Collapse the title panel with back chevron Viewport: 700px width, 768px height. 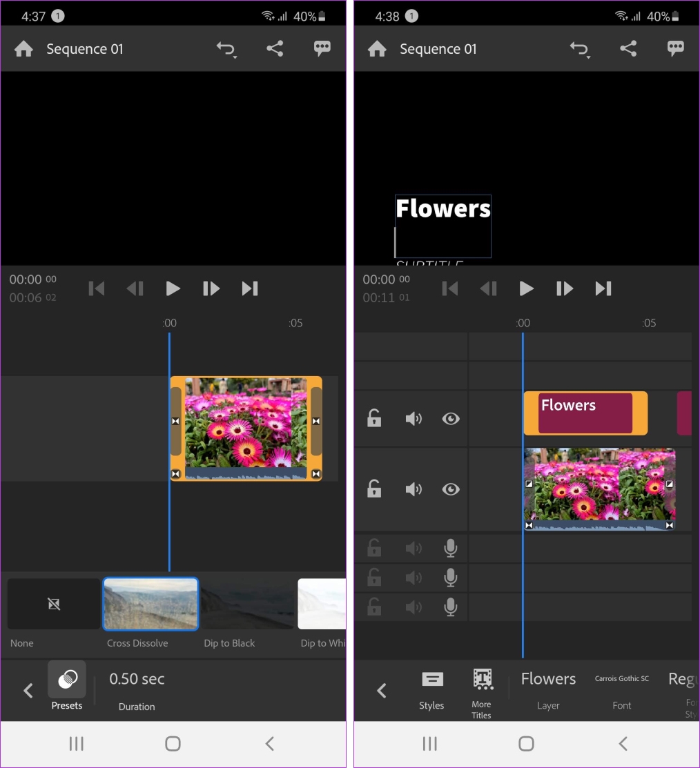pyautogui.click(x=382, y=691)
